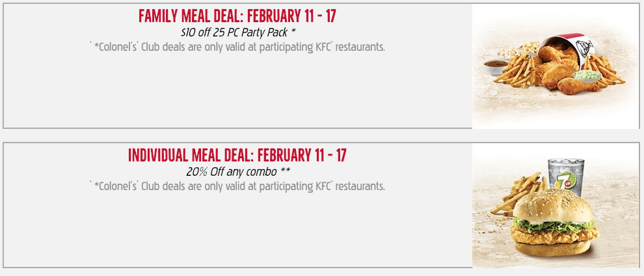Click the green coleslaw bowl

587,76
